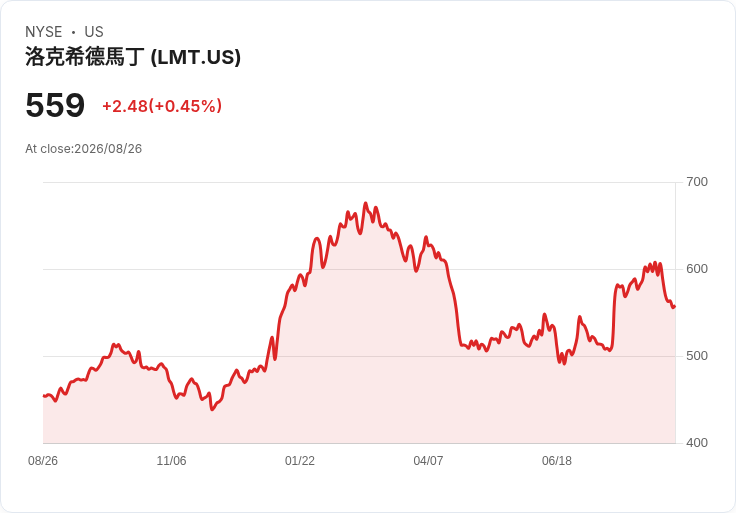
Task: Click the NYSE exchange label
Action: [x=44, y=32]
